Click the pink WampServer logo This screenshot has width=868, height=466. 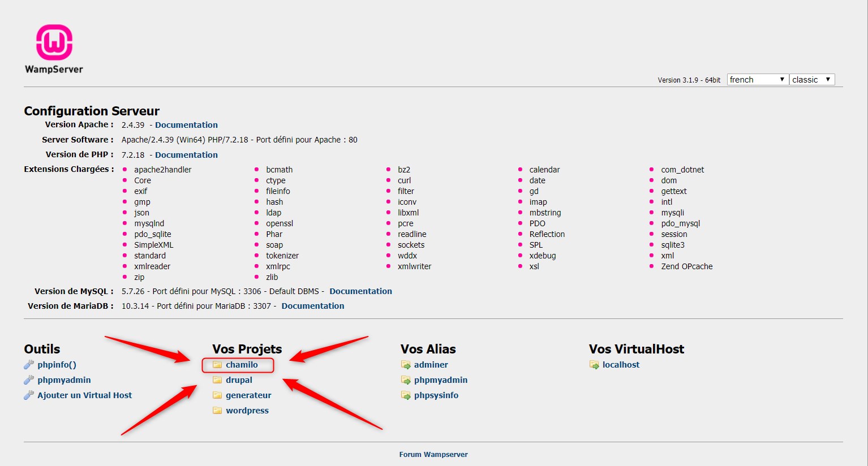(54, 42)
